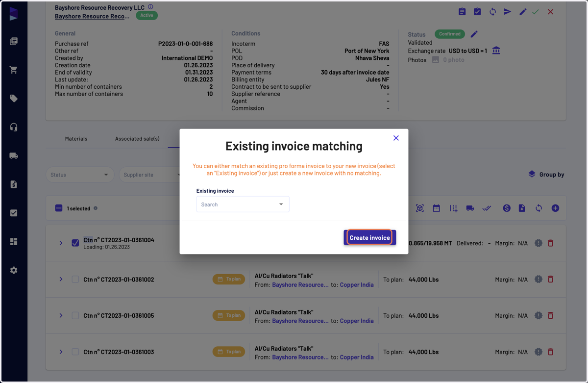Open the headset support icon in sidebar

coord(14,128)
